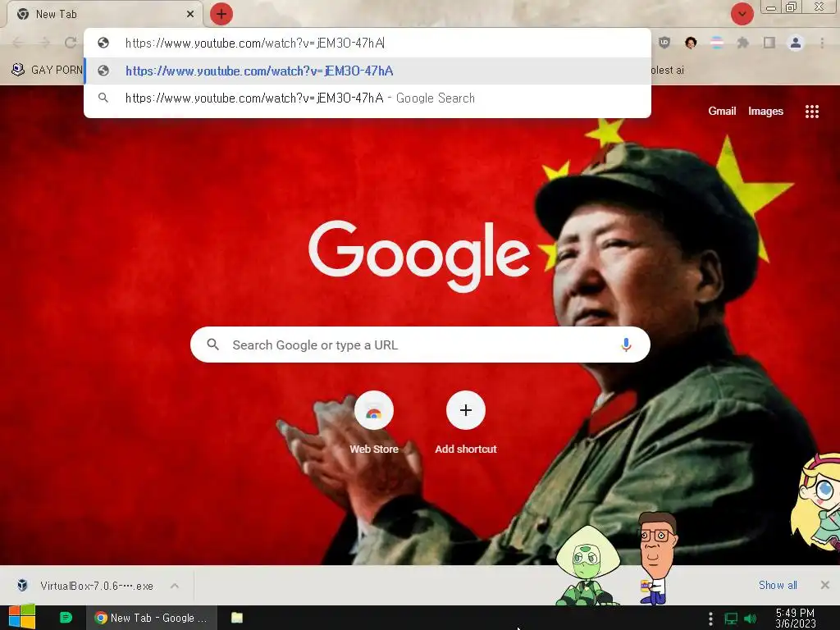Click the address bar URL text

click(x=254, y=43)
